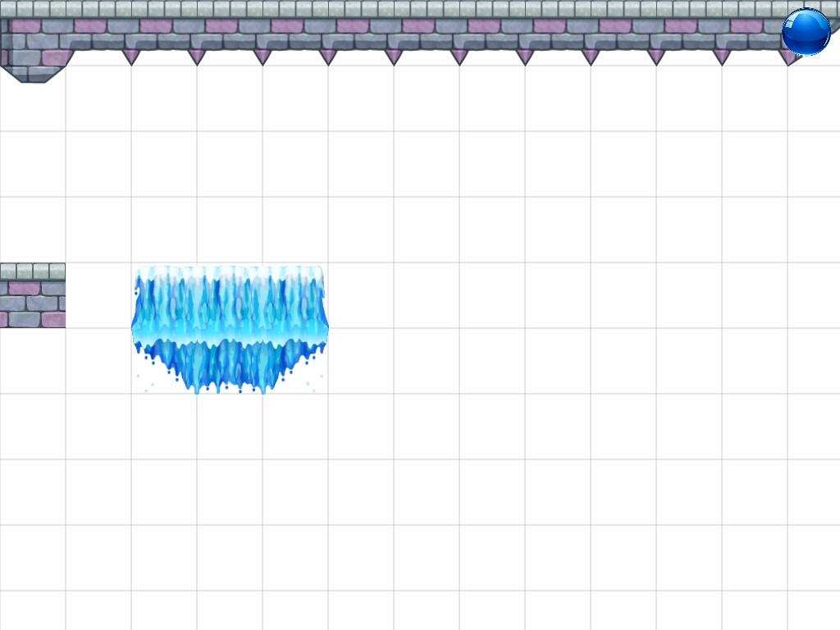Select the third ceiling spike from left
This screenshot has width=840, height=630.
pyautogui.click(x=262, y=57)
